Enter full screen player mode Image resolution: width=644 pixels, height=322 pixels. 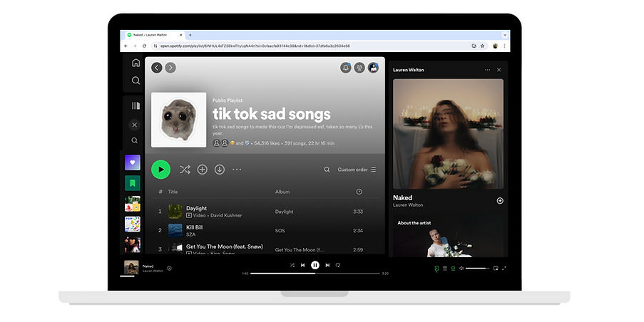click(504, 269)
